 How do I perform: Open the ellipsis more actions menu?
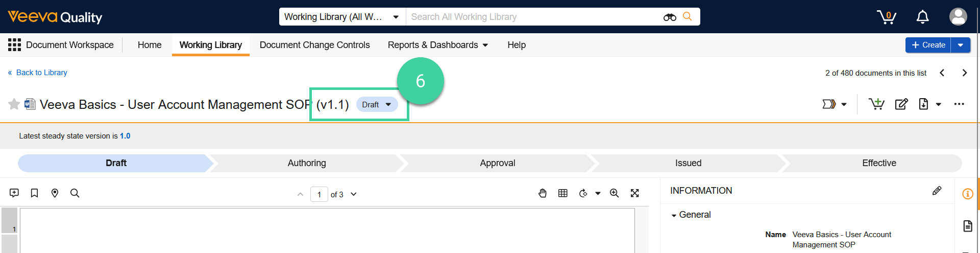[959, 104]
